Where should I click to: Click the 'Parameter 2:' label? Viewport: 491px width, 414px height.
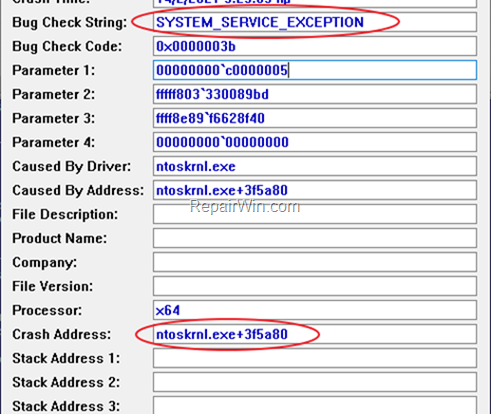(x=54, y=95)
